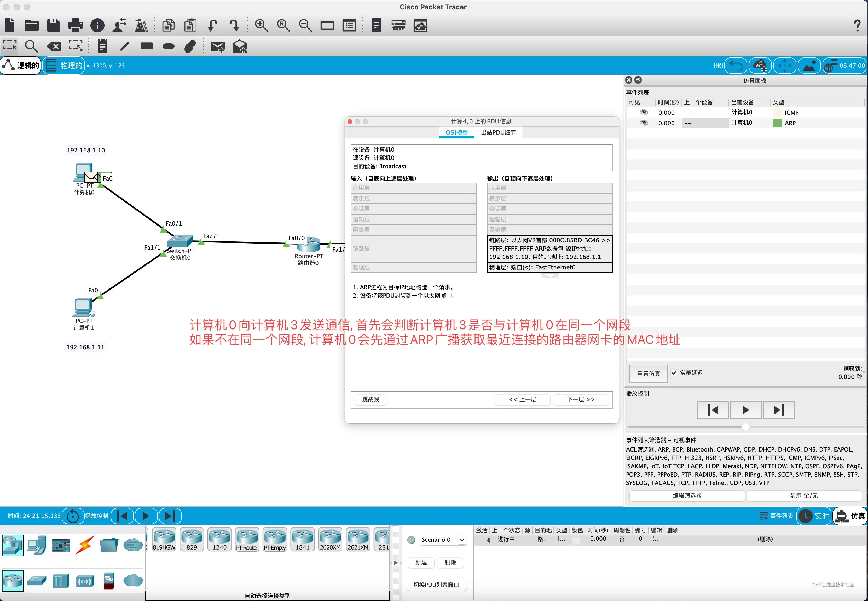Screen dimensions: 868x601
Task: Click the New file icon
Action: (10, 25)
